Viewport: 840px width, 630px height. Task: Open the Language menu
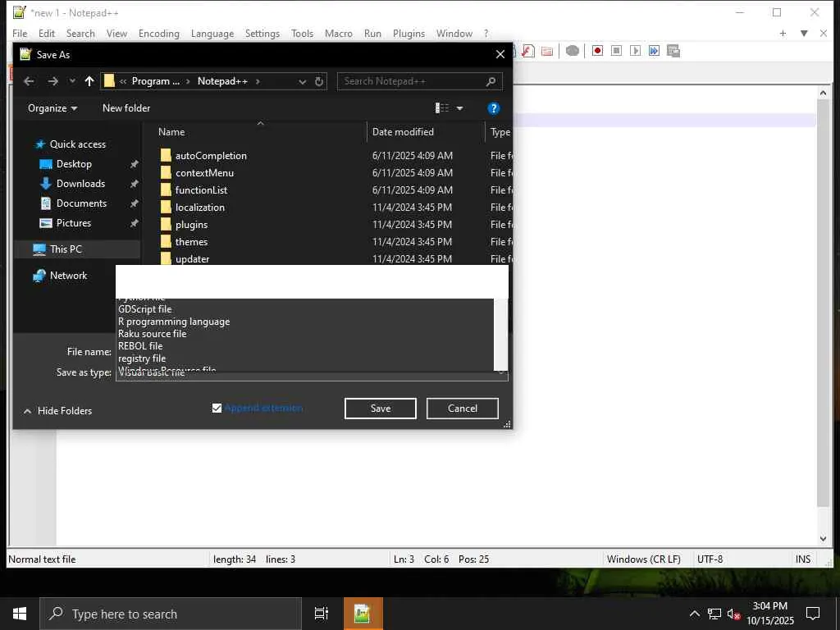[x=212, y=33]
